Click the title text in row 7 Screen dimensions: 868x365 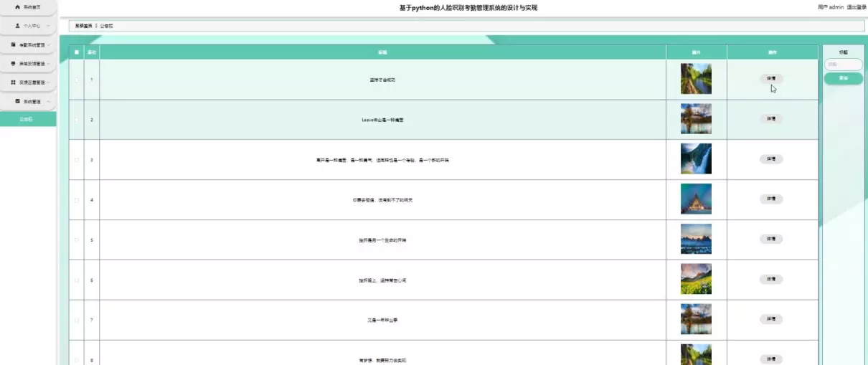click(382, 320)
